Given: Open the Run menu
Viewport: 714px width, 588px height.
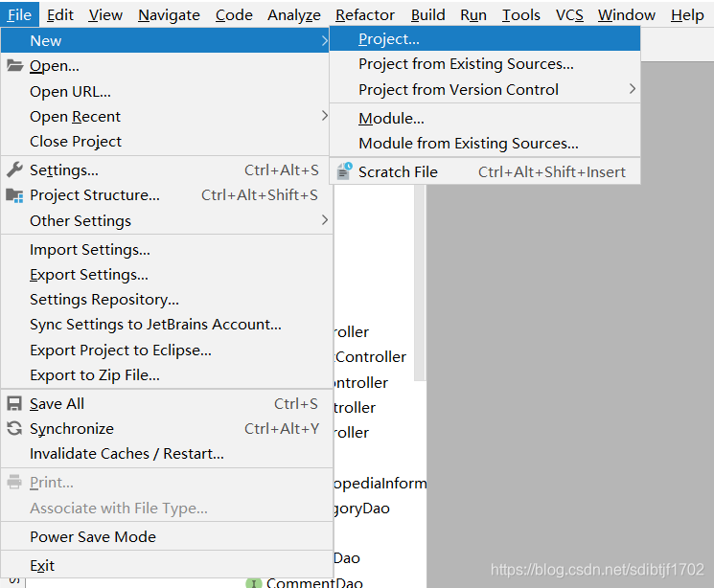Looking at the screenshot, I should coord(473,15).
